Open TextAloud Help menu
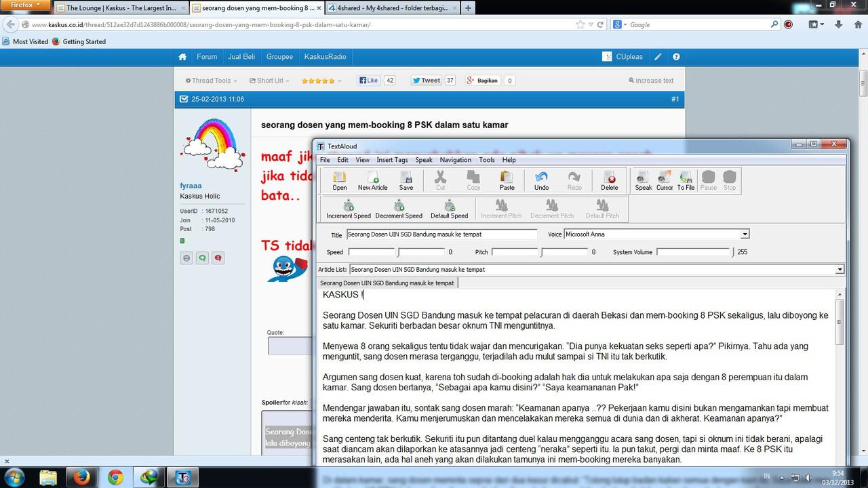Image resolution: width=868 pixels, height=488 pixels. click(509, 160)
